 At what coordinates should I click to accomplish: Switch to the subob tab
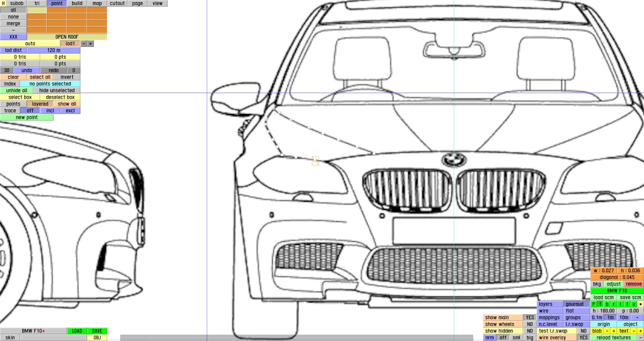(x=17, y=3)
